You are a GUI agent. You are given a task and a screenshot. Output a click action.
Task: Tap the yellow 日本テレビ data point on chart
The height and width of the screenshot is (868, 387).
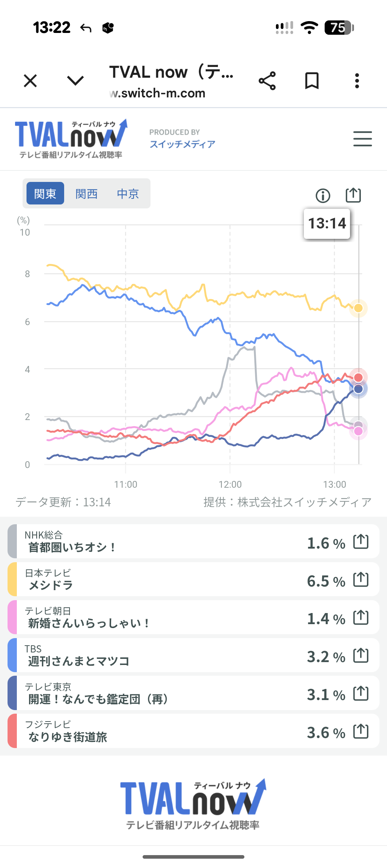358,308
